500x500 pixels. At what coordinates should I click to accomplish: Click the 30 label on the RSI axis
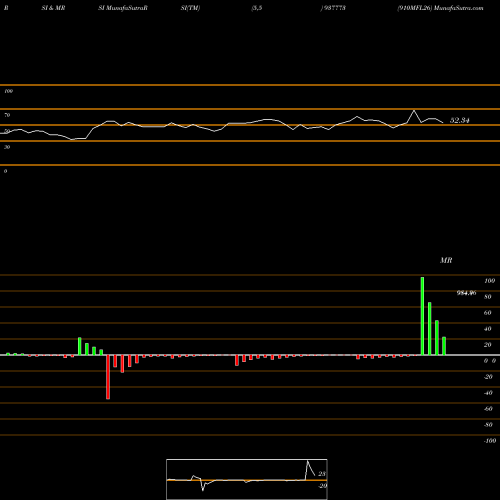tap(7, 147)
